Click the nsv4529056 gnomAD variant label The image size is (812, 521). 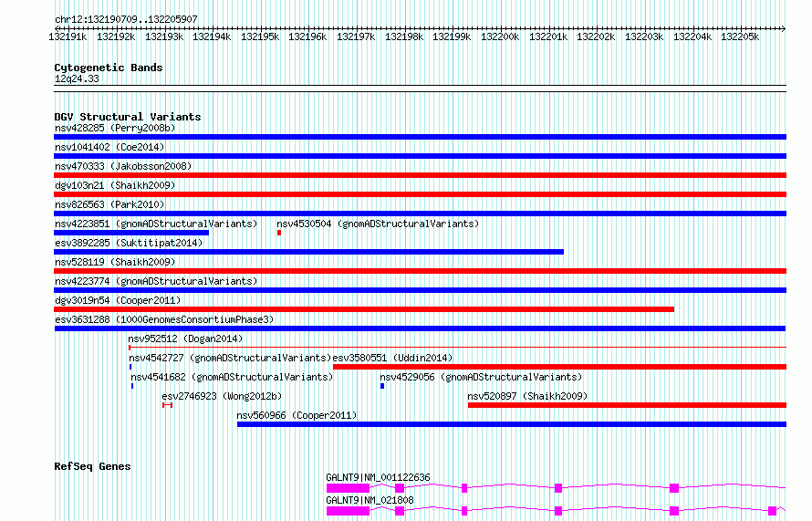click(481, 377)
